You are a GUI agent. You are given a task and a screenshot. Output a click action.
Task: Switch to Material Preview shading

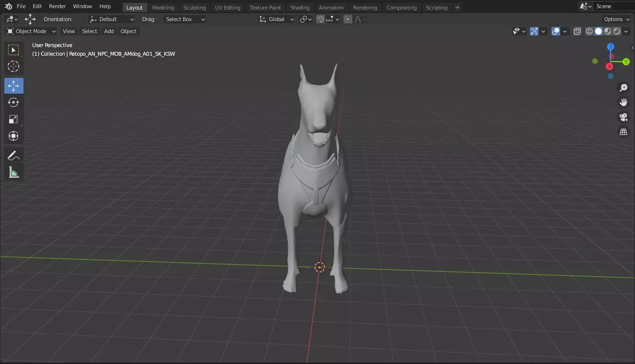(x=608, y=31)
